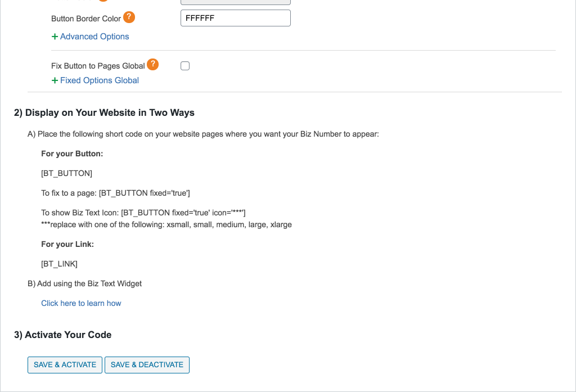The image size is (576, 392).
Task: Click the help icon beside Fix Button to Pages Global
Action: [x=152, y=65]
